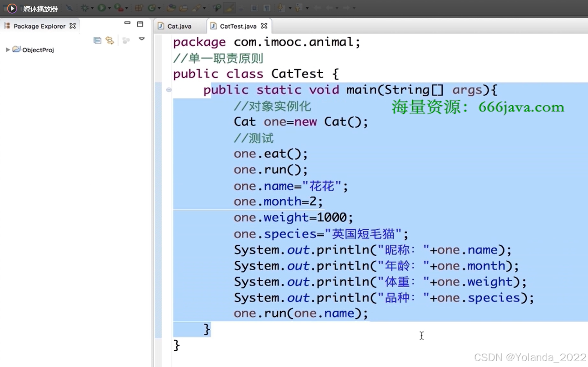588x367 pixels.
Task: Click the 'one.eat();' statement
Action: [271, 154]
